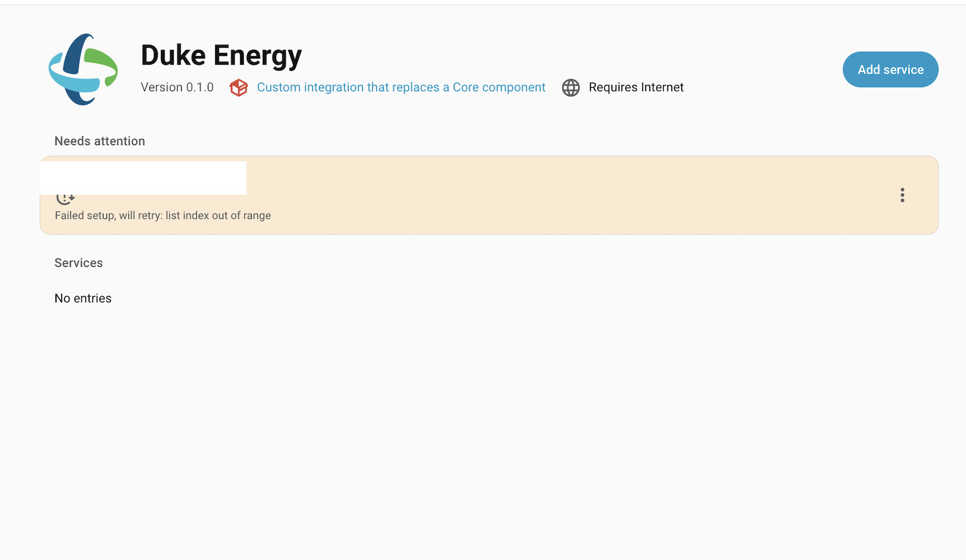Open the three-dot menu on failed entry

tap(902, 195)
